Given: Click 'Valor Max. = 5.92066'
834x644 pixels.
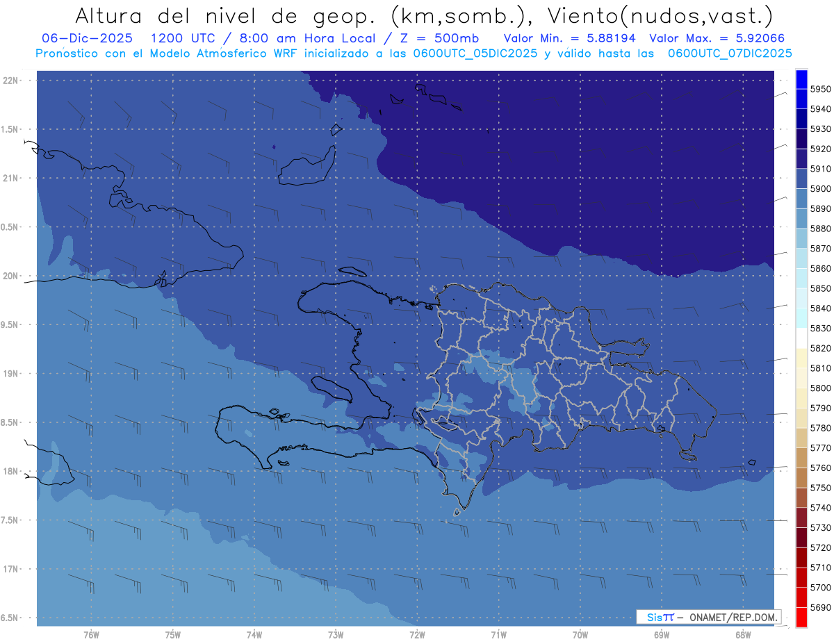Looking at the screenshot, I should tap(717, 38).
